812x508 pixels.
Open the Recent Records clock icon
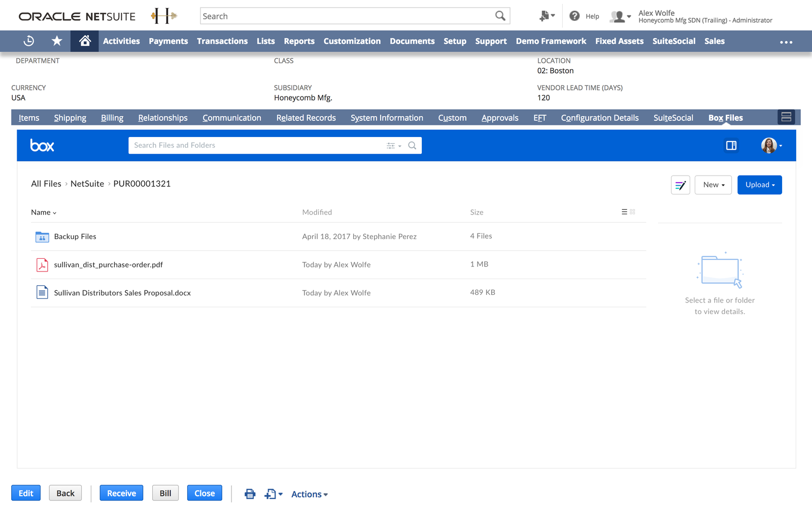pos(29,41)
